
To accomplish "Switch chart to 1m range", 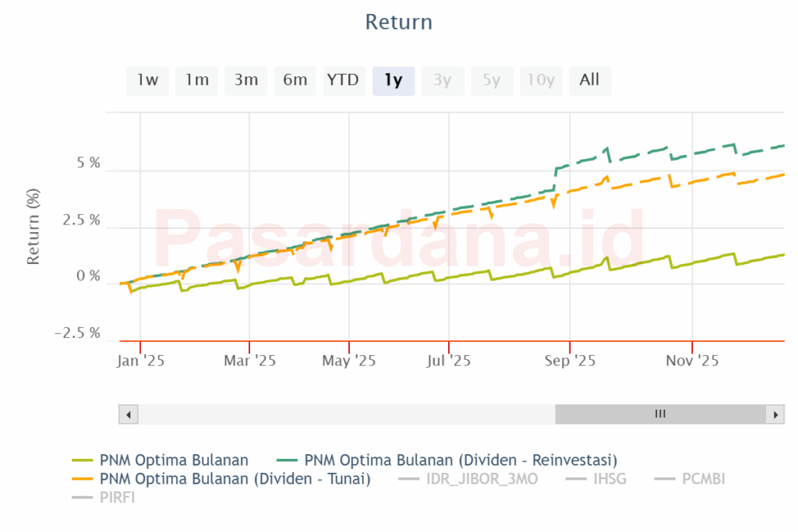I will [x=196, y=80].
